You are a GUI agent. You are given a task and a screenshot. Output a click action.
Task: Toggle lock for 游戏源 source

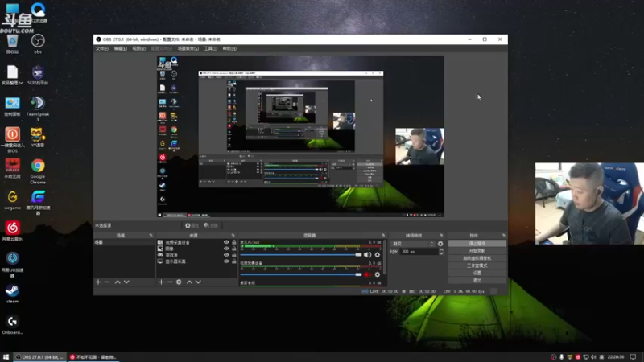click(x=233, y=255)
